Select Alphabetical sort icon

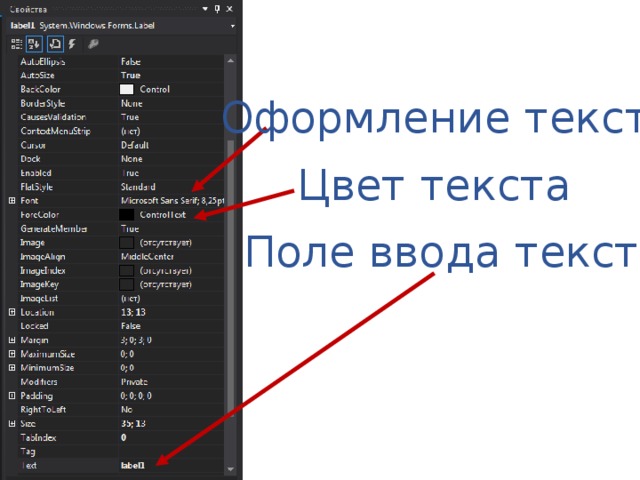tap(34, 44)
